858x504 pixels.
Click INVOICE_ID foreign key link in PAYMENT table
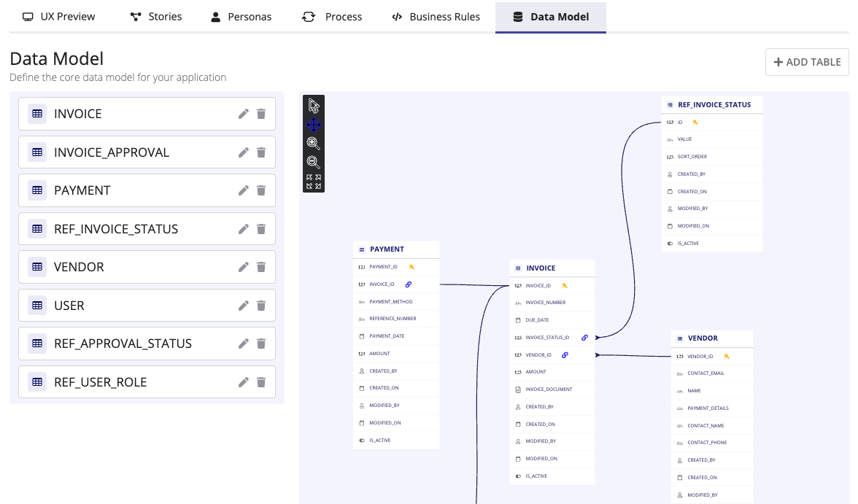(409, 284)
